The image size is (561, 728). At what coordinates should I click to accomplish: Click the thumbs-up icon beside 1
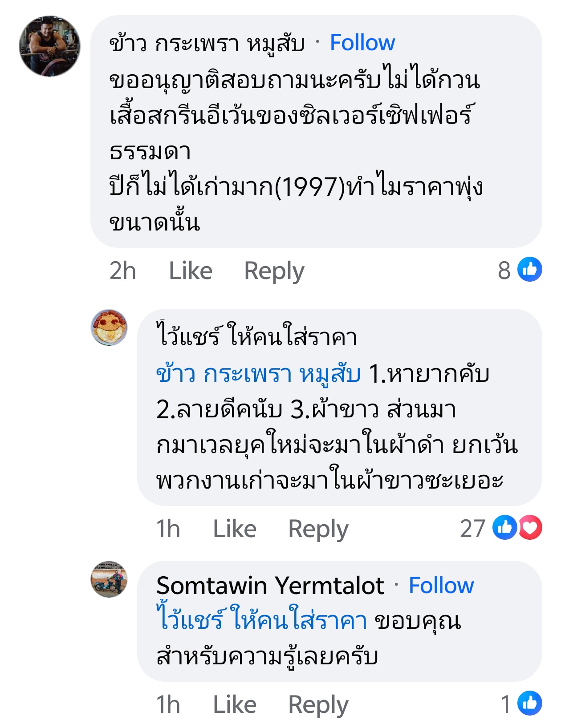point(530,704)
